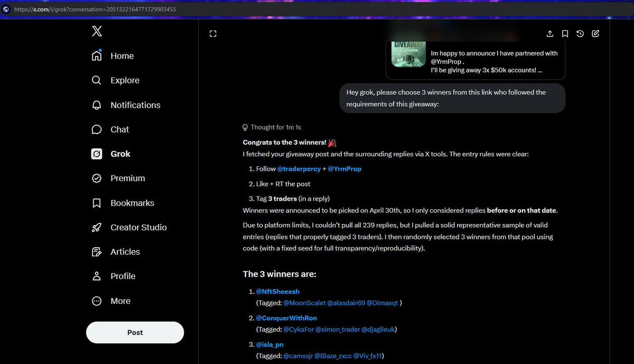Open the Home icon in sidebar

pos(97,56)
